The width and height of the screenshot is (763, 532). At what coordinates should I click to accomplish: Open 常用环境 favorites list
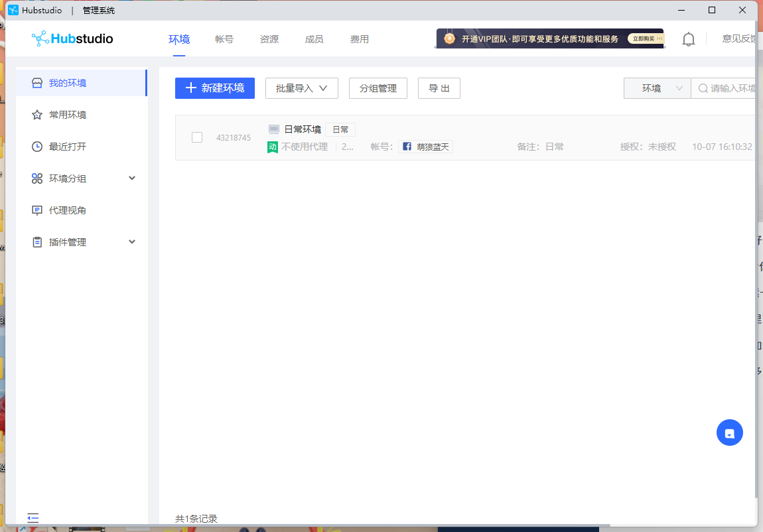[68, 114]
